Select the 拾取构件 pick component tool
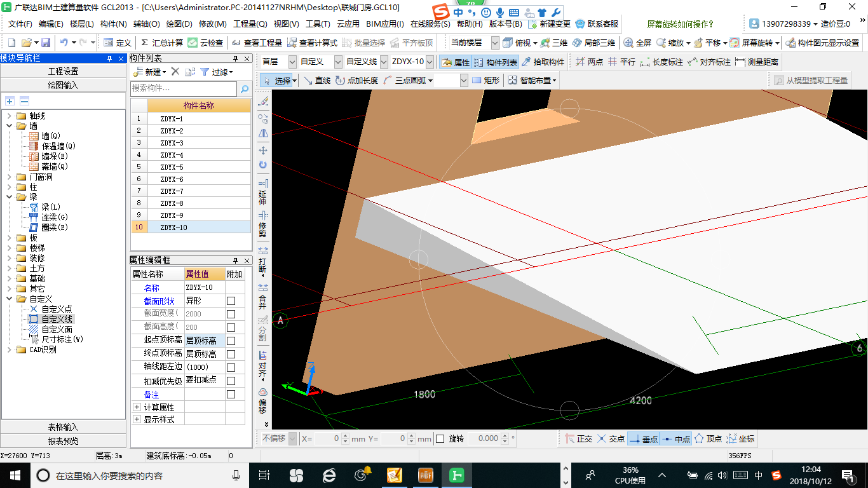Image resolution: width=868 pixels, height=488 pixels. click(543, 62)
